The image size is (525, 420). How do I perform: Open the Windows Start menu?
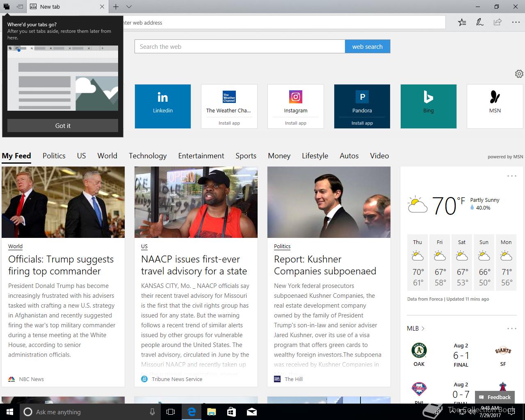tap(10, 412)
